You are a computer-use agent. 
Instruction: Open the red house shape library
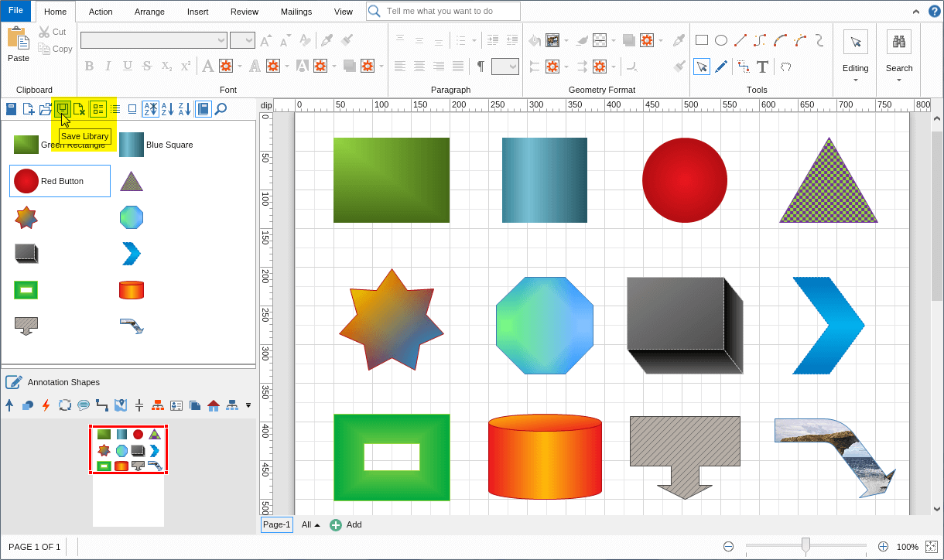tap(214, 405)
